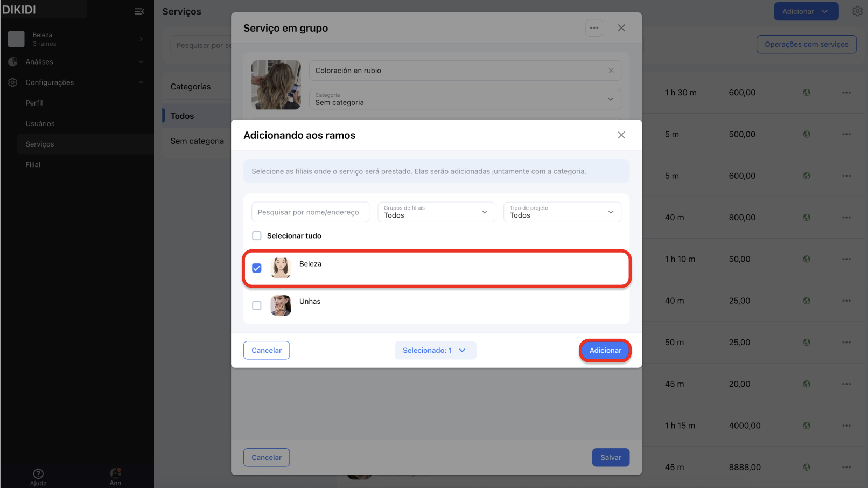This screenshot has width=868, height=488.
Task: Open the Grupos de filiais dropdown
Action: point(436,212)
